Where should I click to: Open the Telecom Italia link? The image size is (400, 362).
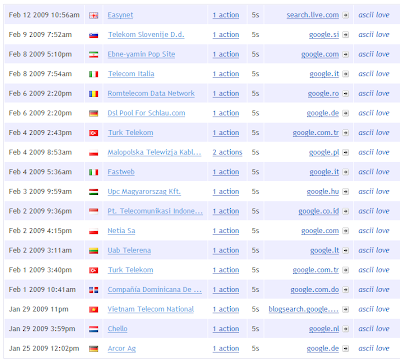(x=131, y=74)
